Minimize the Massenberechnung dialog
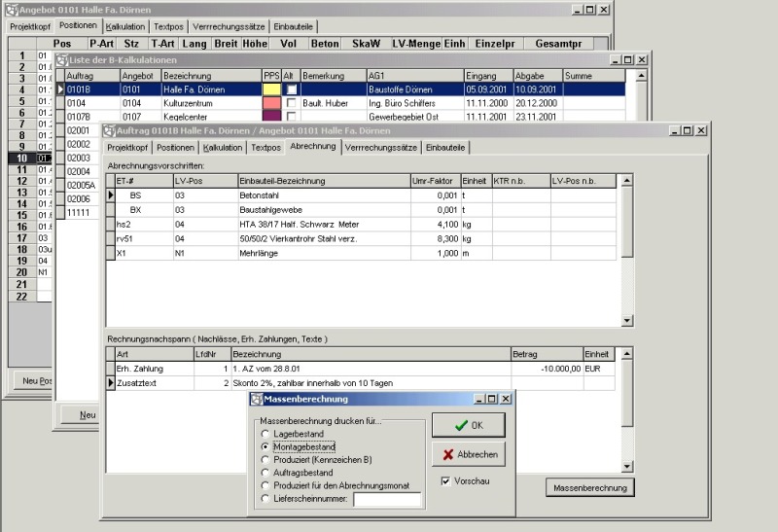The width and height of the screenshot is (778, 532). click(478, 399)
